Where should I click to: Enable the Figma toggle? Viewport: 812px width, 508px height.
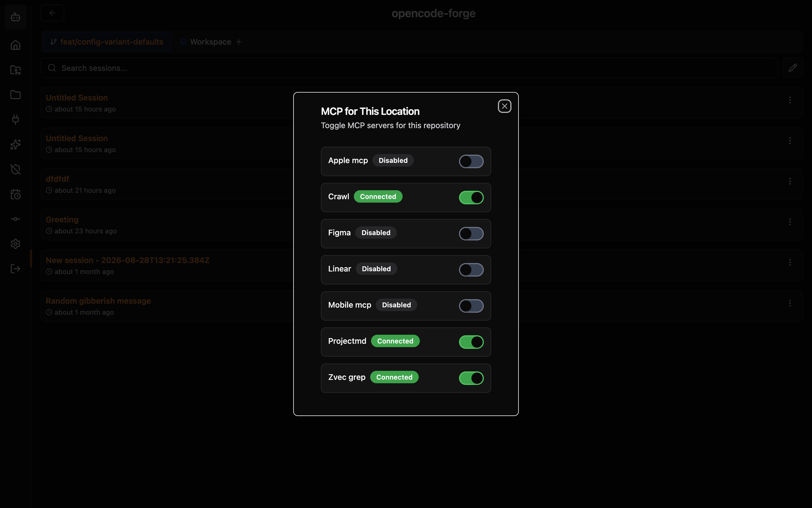[471, 233]
